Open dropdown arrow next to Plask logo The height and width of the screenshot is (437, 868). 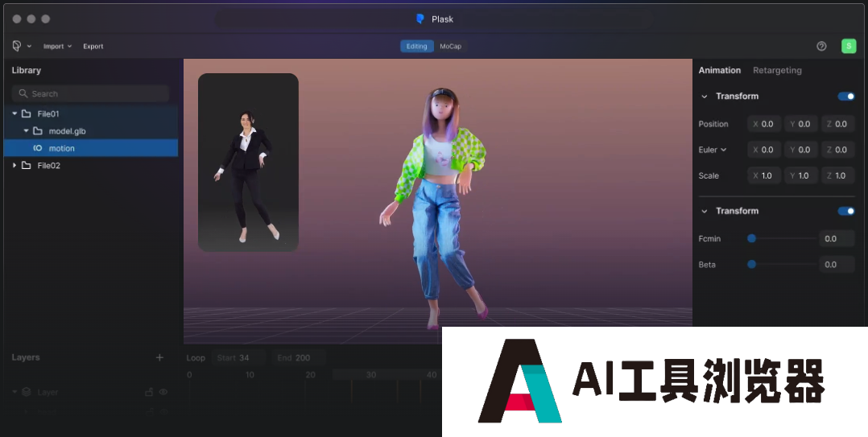pos(29,47)
